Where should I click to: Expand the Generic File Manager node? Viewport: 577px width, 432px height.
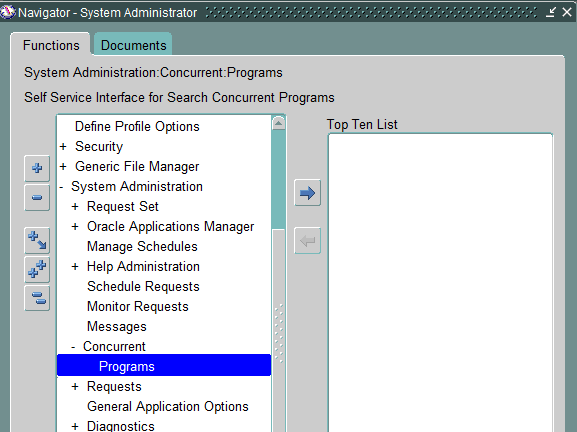tap(63, 166)
